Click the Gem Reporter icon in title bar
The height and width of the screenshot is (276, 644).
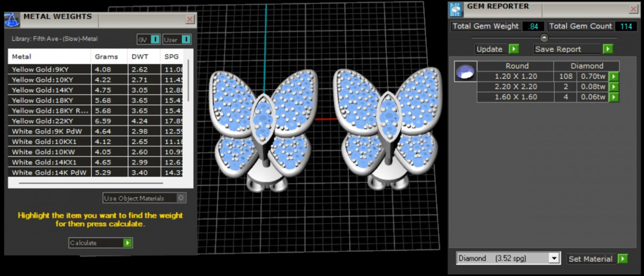[456, 10]
